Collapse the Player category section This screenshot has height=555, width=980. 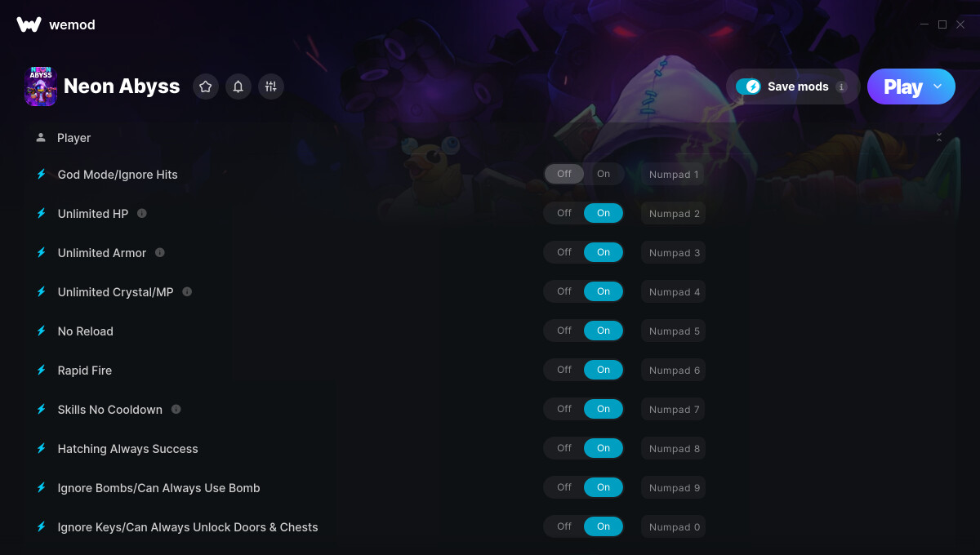pos(939,138)
